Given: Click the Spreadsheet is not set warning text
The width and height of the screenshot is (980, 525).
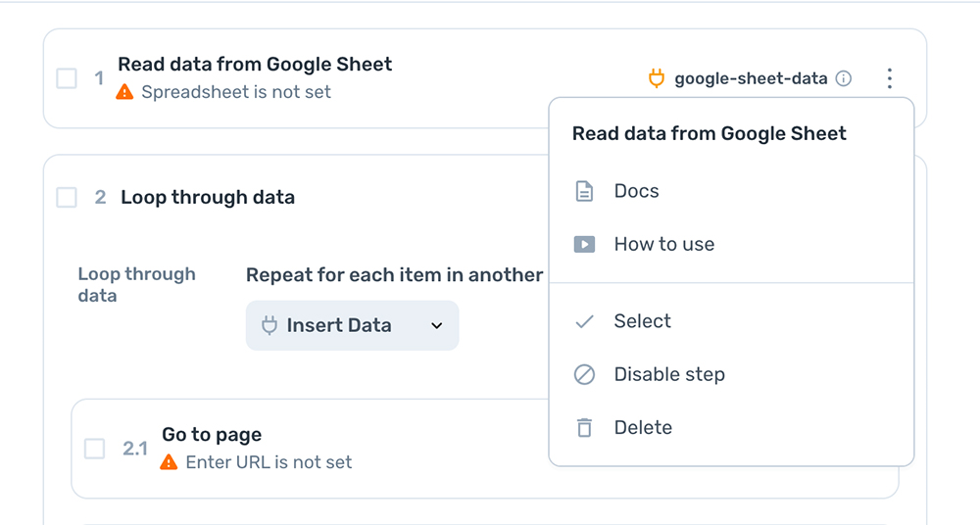Looking at the screenshot, I should (x=236, y=92).
